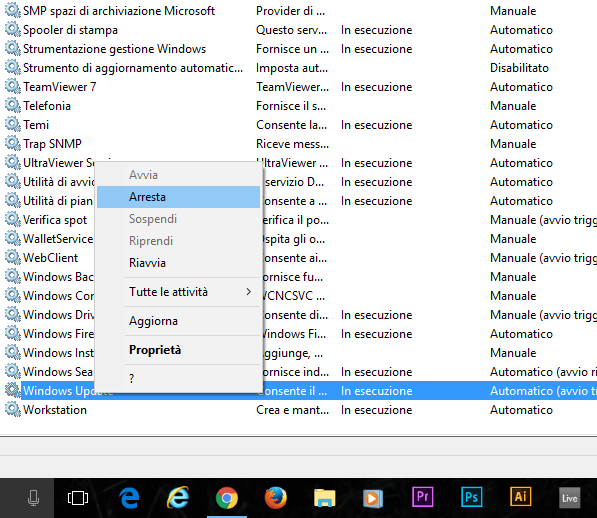Click the gear icon beside Strumentazione gestione Windows
The image size is (597, 518).
coord(13,49)
